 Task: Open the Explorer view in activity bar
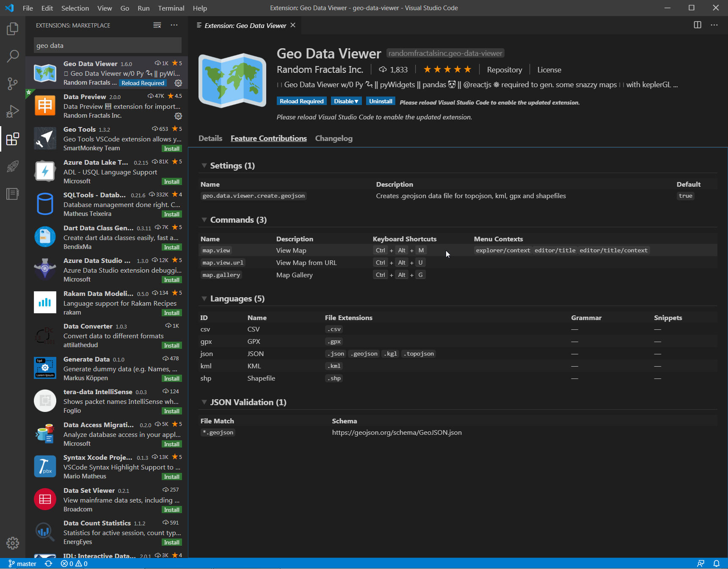point(13,29)
